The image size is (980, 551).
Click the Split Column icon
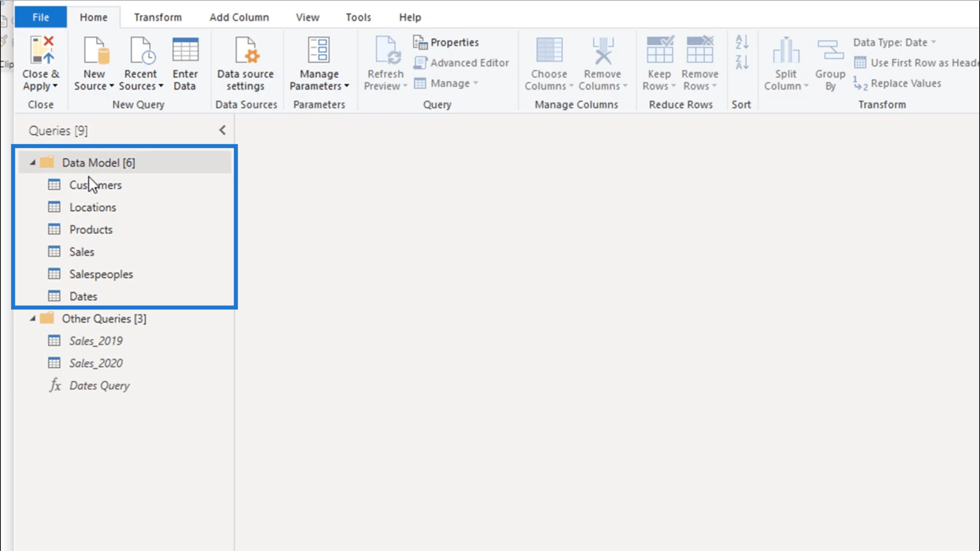point(786,51)
